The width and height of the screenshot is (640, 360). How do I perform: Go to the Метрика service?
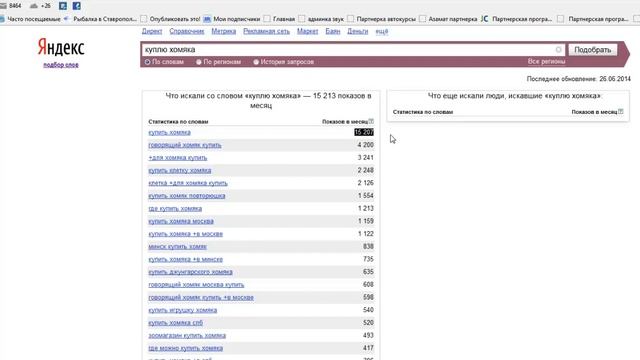[224, 31]
